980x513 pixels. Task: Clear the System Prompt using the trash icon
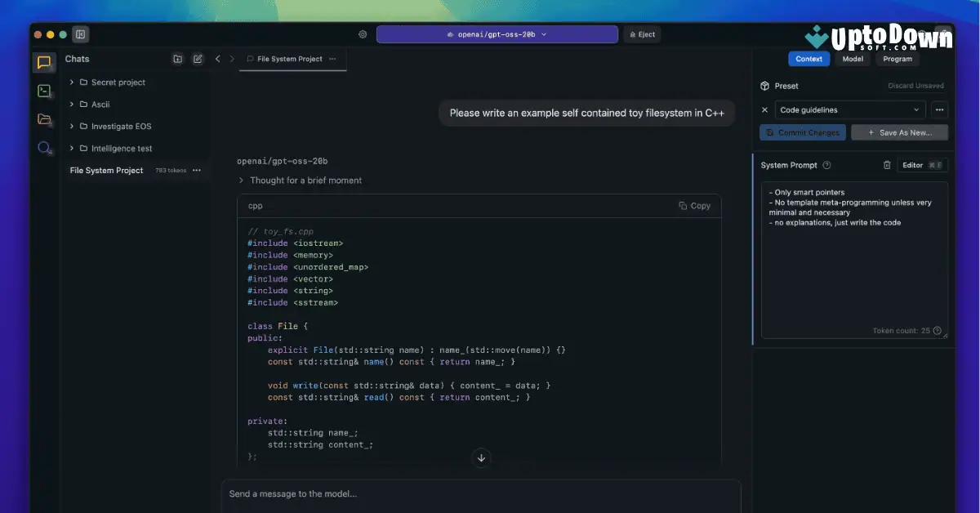pos(887,164)
